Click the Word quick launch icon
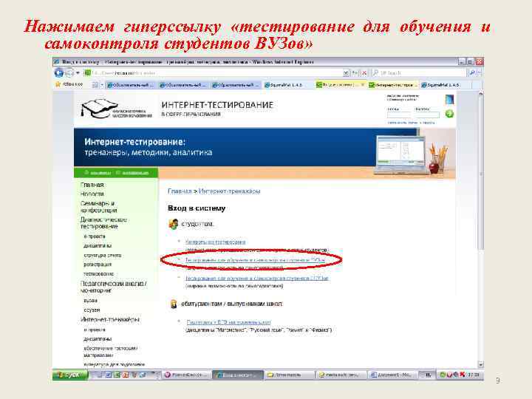 tap(109, 375)
